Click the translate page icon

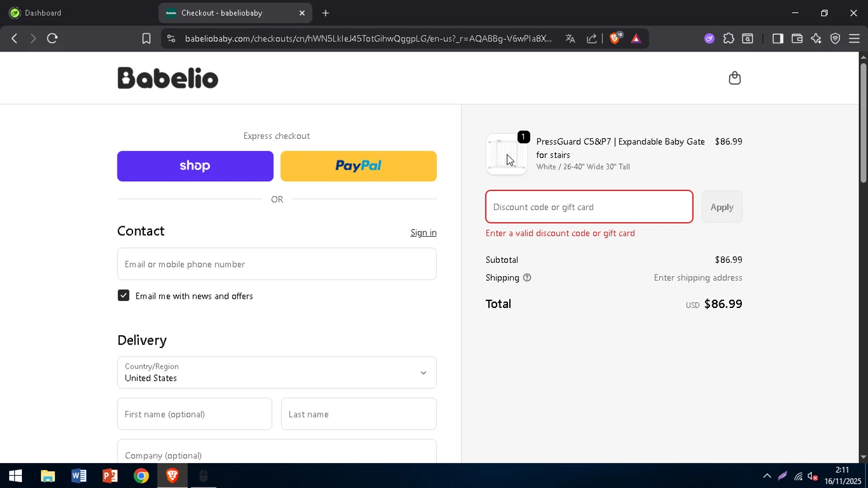point(570,39)
